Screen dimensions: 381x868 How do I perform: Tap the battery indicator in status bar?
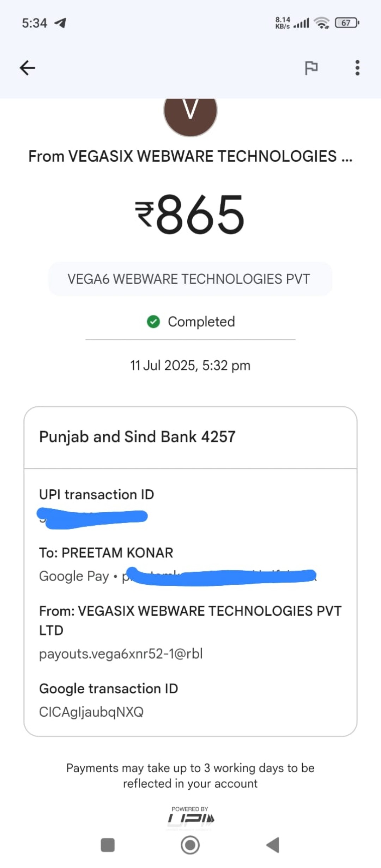click(347, 23)
